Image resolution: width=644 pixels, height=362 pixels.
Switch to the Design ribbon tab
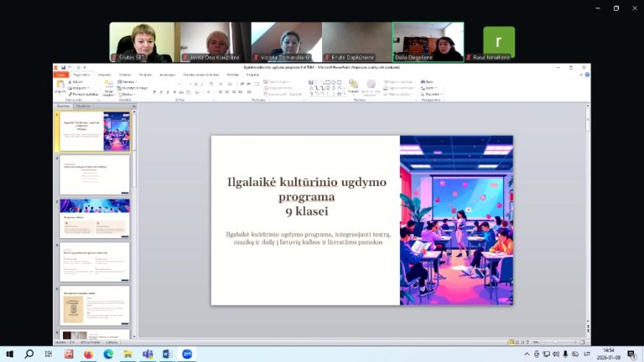click(x=125, y=75)
